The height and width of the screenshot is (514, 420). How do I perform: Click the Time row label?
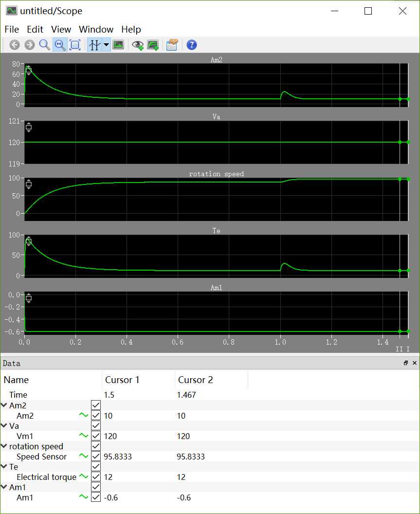click(x=18, y=395)
